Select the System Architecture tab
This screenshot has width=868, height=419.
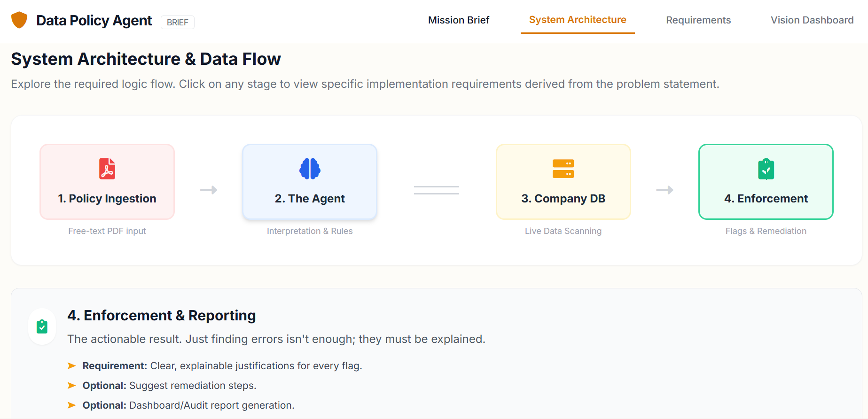[578, 20]
